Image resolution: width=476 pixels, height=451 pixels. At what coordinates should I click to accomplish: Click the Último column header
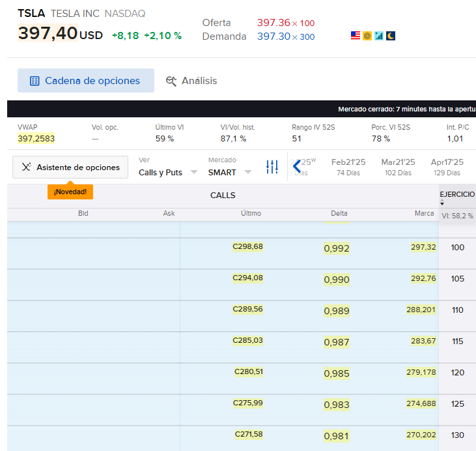tap(251, 213)
